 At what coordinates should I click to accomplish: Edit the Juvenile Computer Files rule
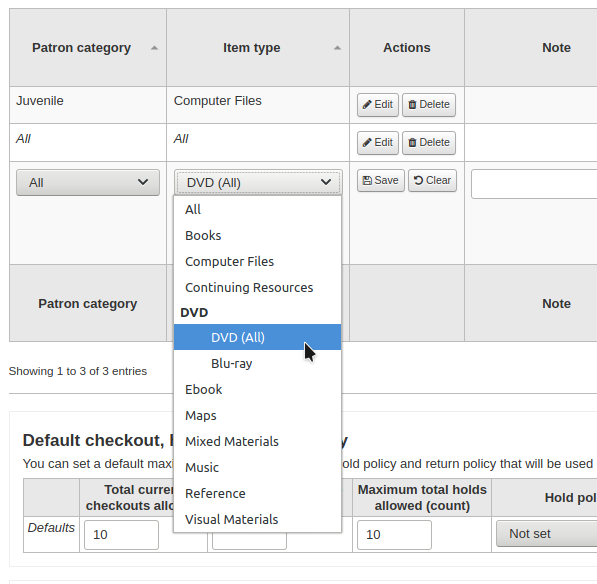(x=378, y=105)
